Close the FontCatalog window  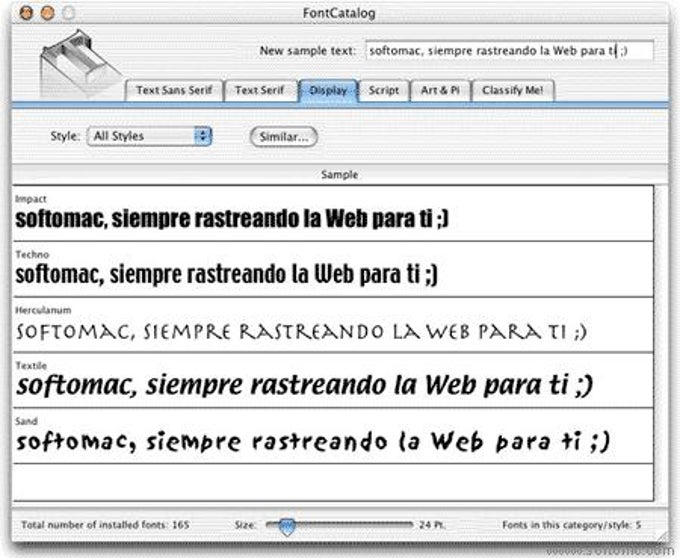coord(26,13)
